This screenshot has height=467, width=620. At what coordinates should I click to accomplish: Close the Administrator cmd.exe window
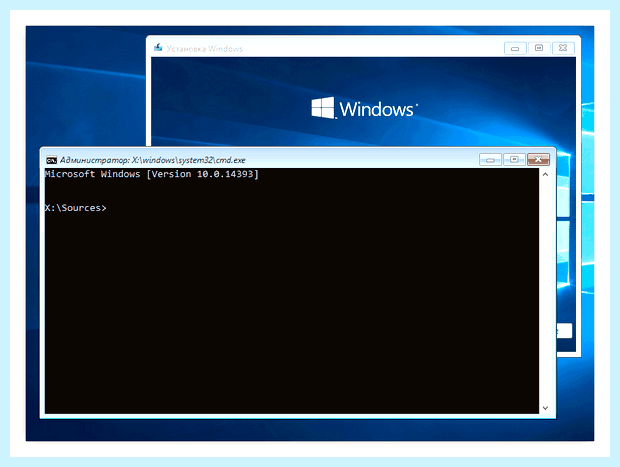538,159
